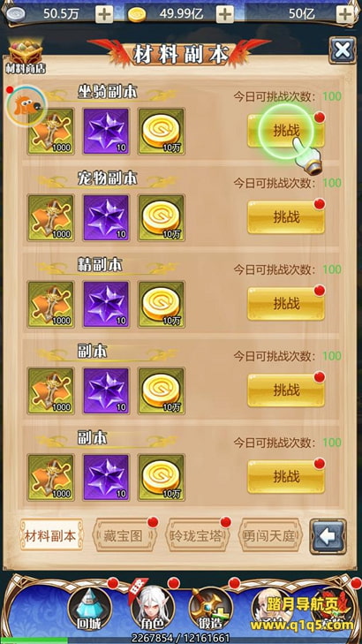Tap the gold coin reward in 宠物副本
This screenshot has height=644, width=362.
161,217
